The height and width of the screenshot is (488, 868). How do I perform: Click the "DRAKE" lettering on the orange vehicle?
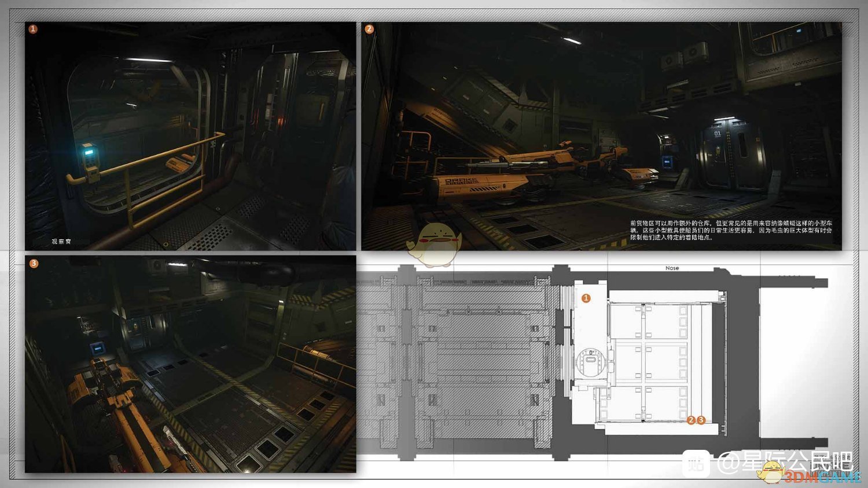[461, 181]
